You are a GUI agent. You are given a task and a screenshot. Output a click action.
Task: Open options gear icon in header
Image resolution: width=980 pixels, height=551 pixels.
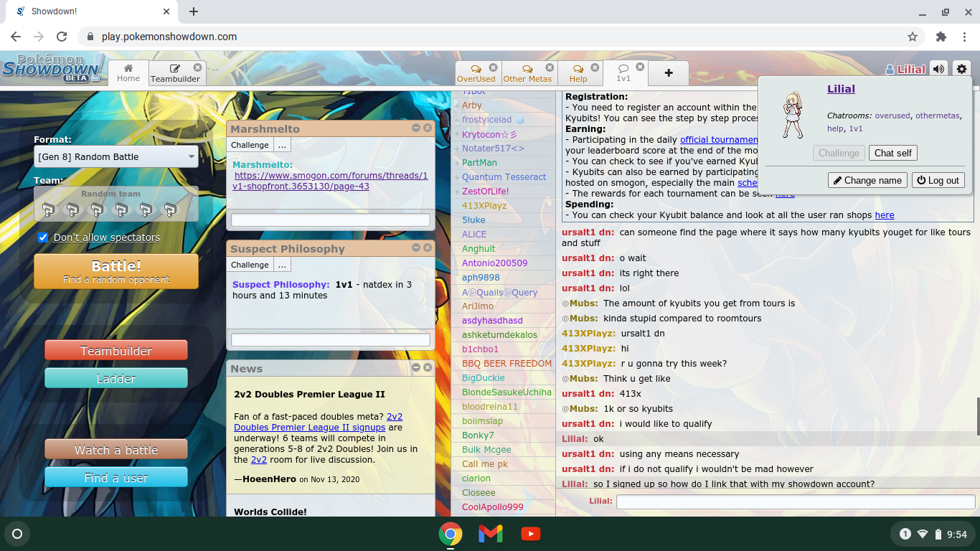pyautogui.click(x=961, y=70)
